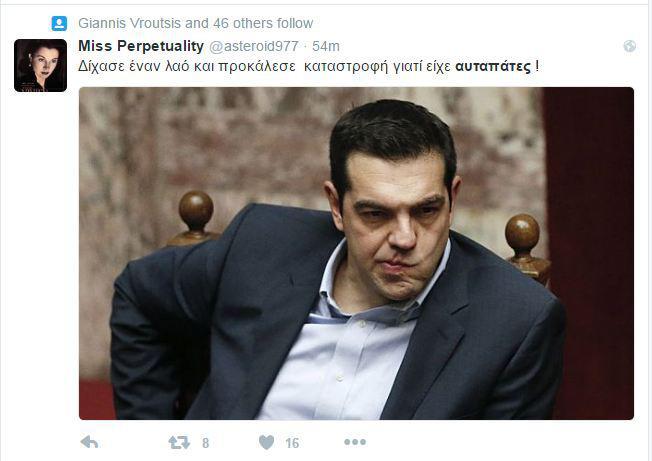
Task: Visit the @asteroid977 handle link
Action: pyautogui.click(x=254, y=47)
